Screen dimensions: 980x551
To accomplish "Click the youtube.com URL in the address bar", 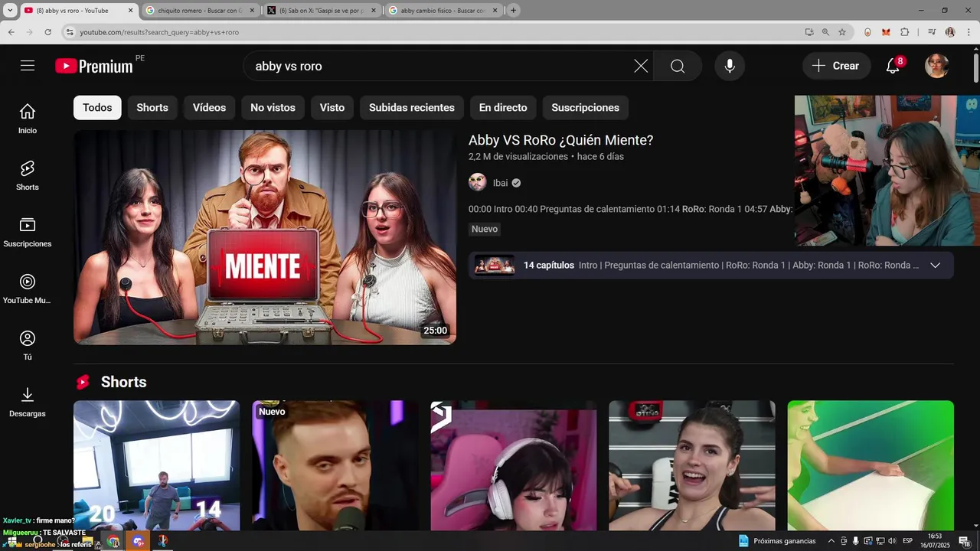I will (159, 32).
